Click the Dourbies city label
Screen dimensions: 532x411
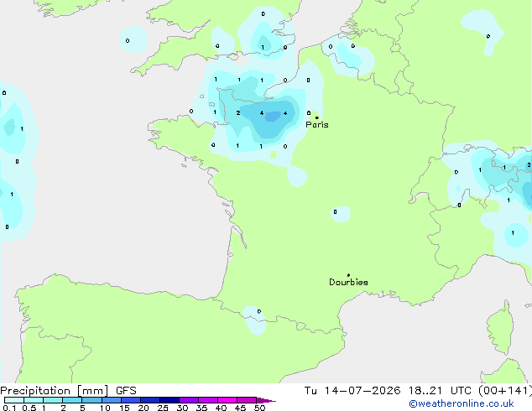point(348,282)
